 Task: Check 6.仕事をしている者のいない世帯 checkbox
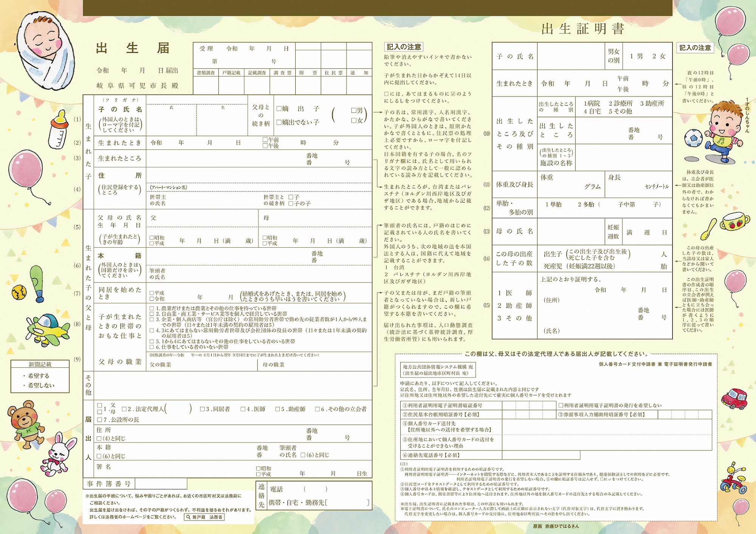[152, 347]
